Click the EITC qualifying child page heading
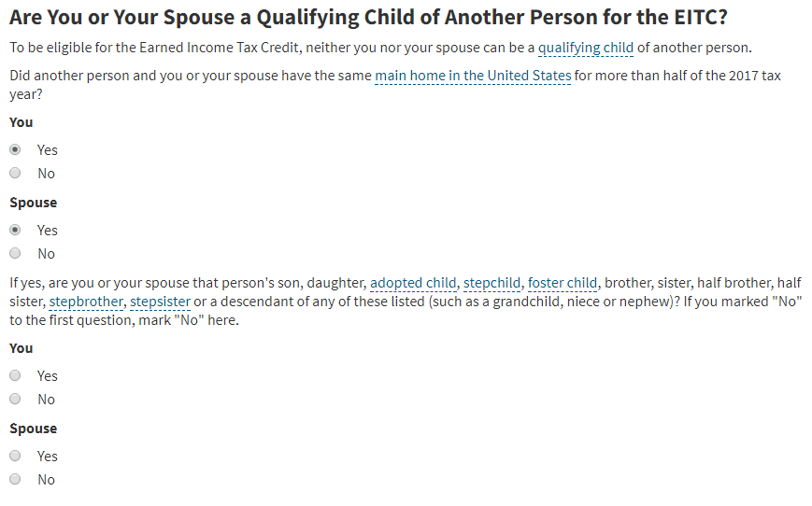 [368, 18]
